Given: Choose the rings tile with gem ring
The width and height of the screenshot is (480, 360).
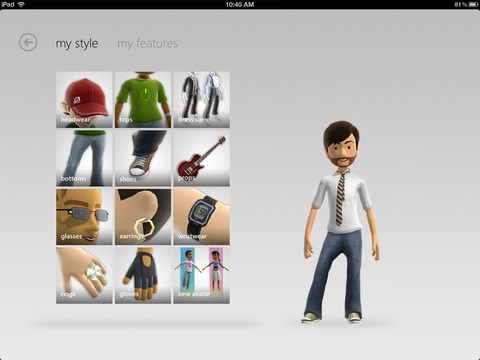Looking at the screenshot, I should (84, 275).
